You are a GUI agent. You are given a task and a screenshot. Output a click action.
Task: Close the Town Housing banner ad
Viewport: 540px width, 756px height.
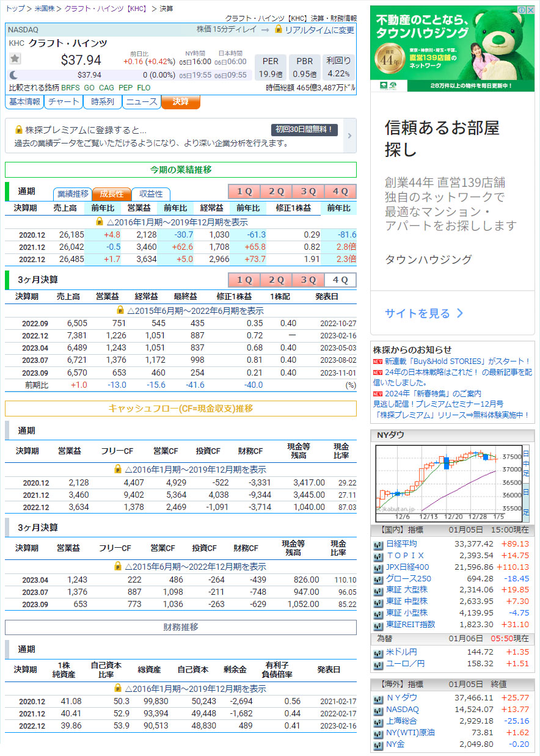pyautogui.click(x=530, y=10)
